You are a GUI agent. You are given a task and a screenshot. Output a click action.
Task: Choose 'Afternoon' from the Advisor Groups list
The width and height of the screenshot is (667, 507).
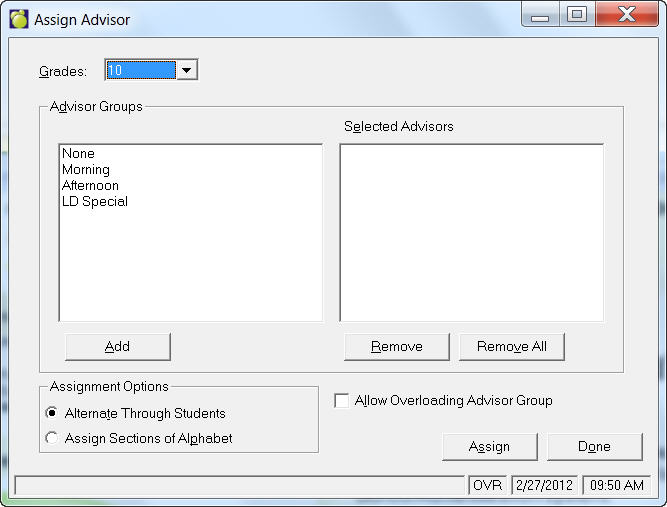[90, 186]
